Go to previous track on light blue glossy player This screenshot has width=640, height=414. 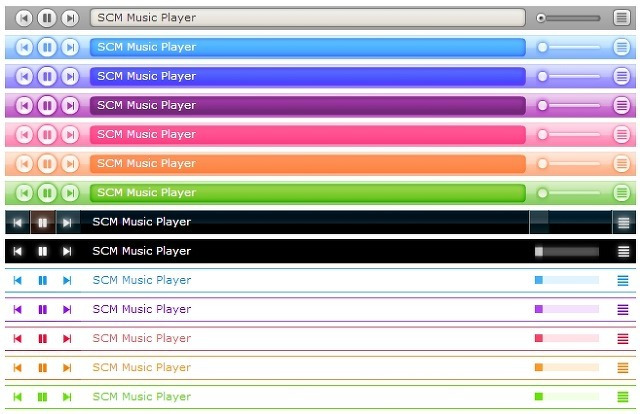tap(24, 47)
